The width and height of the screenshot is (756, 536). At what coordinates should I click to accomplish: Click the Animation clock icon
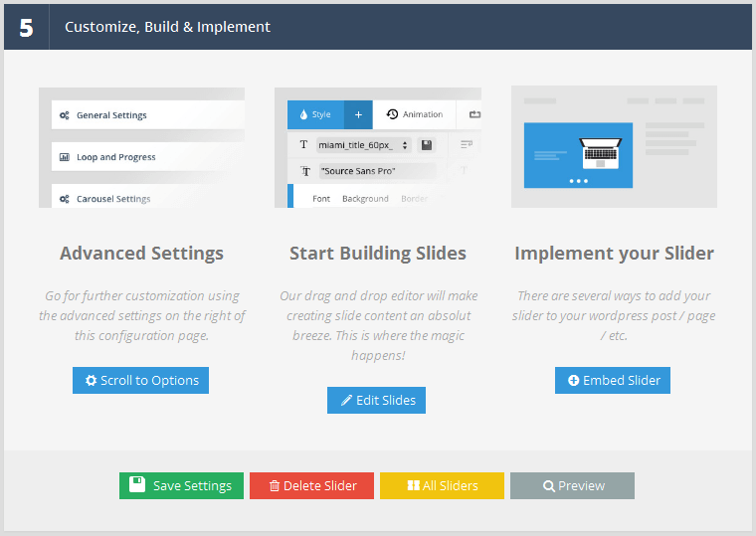point(392,114)
